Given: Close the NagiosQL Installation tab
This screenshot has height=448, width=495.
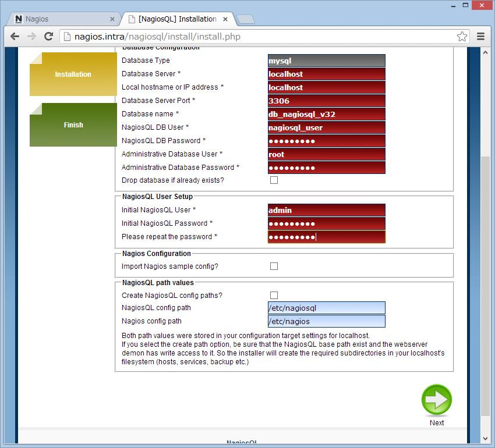Looking at the screenshot, I should [225, 19].
